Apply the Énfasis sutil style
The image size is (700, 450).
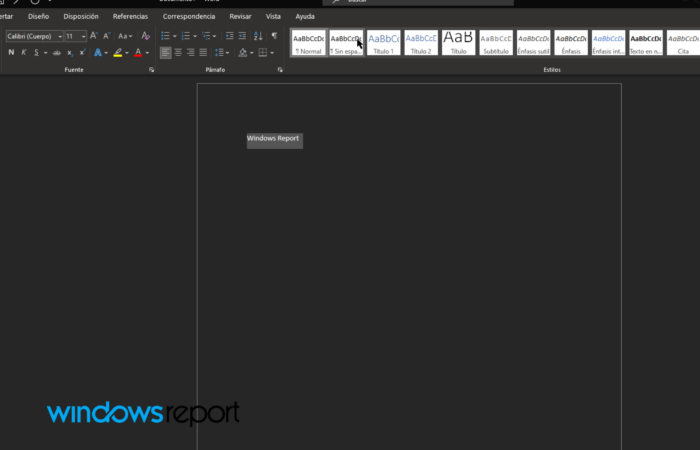(533, 43)
